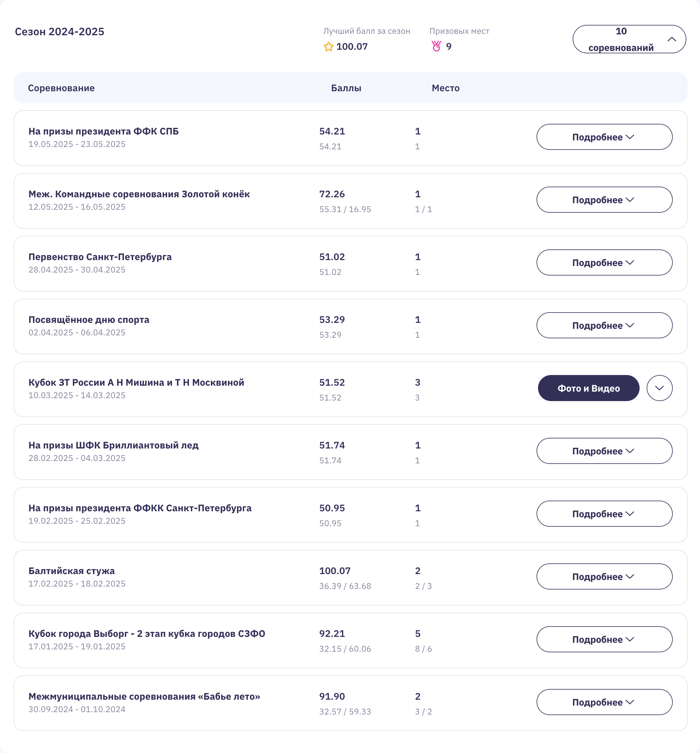Show Подробнее for ФФКК Санкт-Петербурга event
The height and width of the screenshot is (753, 700).
(x=604, y=514)
